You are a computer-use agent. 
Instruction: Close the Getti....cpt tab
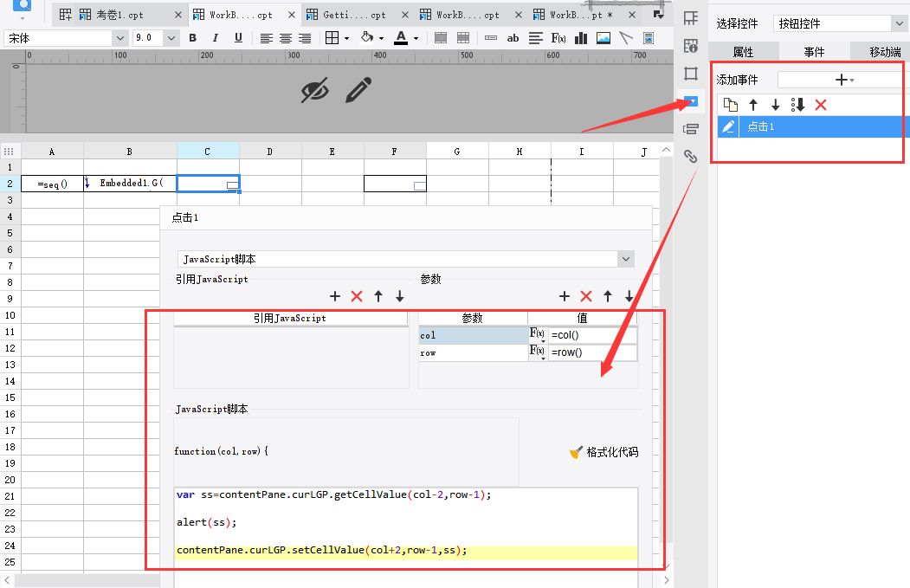pyautogui.click(x=405, y=15)
